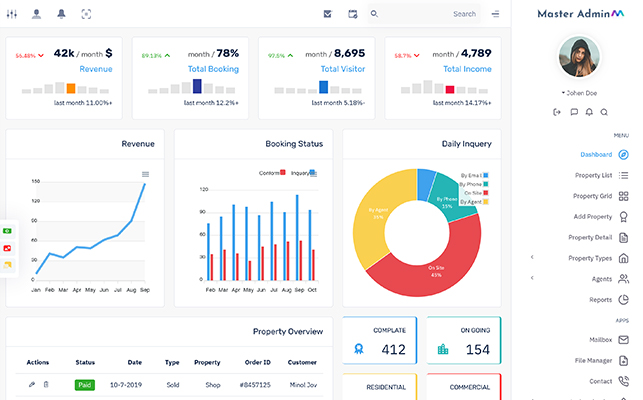Click the yellow swatch on left floating panel

click(7, 264)
